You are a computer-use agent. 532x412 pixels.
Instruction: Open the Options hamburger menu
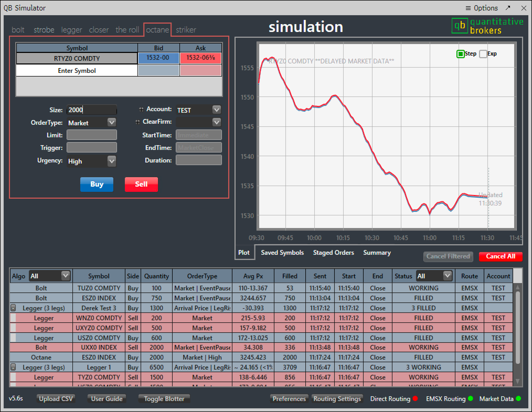click(481, 8)
